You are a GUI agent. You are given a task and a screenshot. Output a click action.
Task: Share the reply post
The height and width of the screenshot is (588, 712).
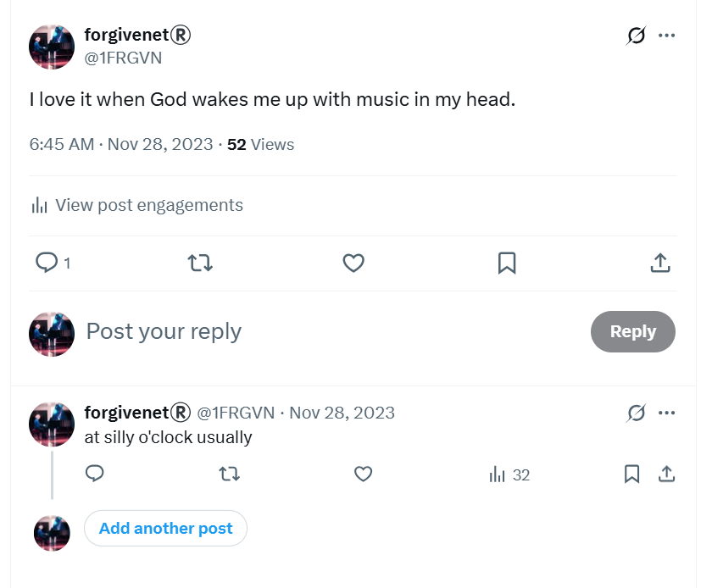666,474
